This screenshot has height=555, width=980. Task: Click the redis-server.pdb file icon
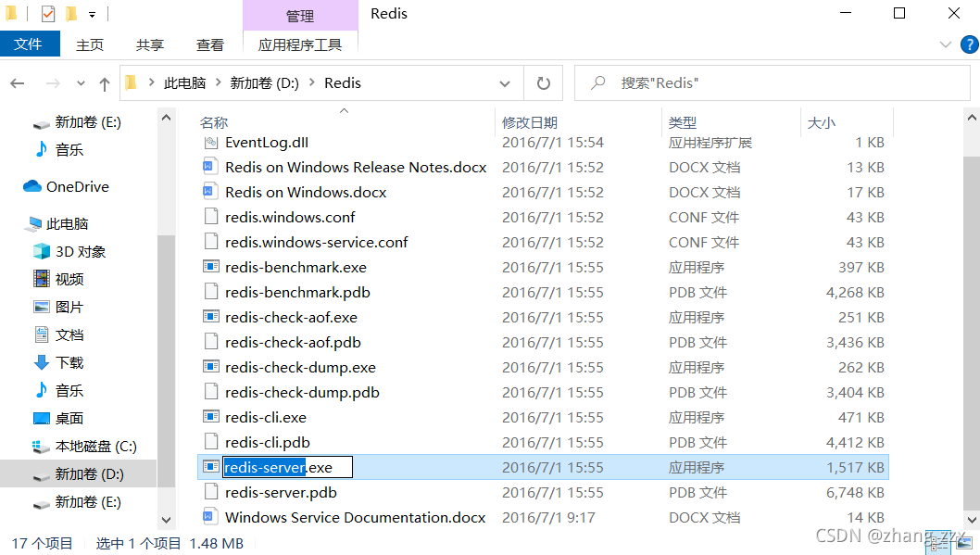point(211,491)
